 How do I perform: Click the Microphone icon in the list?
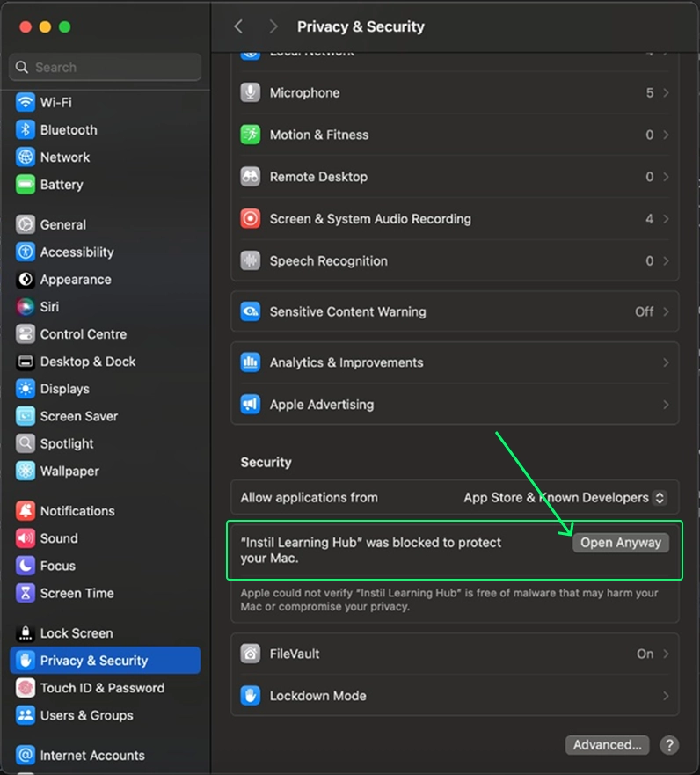point(251,93)
